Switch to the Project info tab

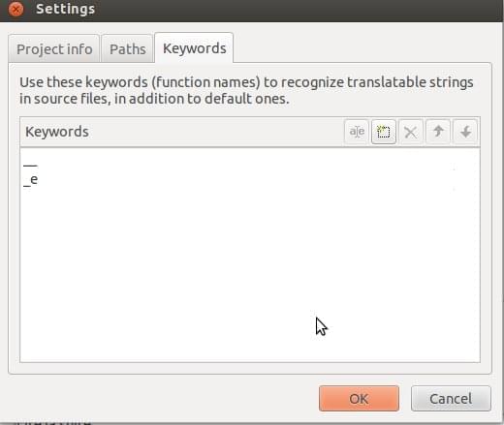pos(54,49)
